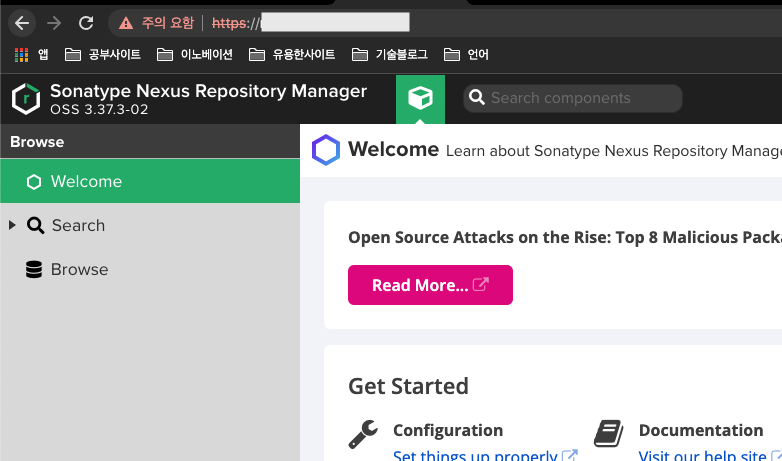782x461 pixels.
Task: Open the 공부사이트 bookmark folder
Action: click(103, 54)
